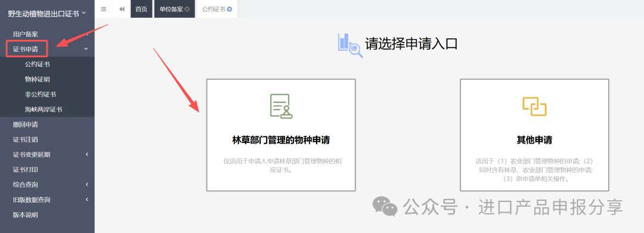Screen dimensions: 644x233
Task: Open 证书变更延期 menu item
Action: pos(32,155)
